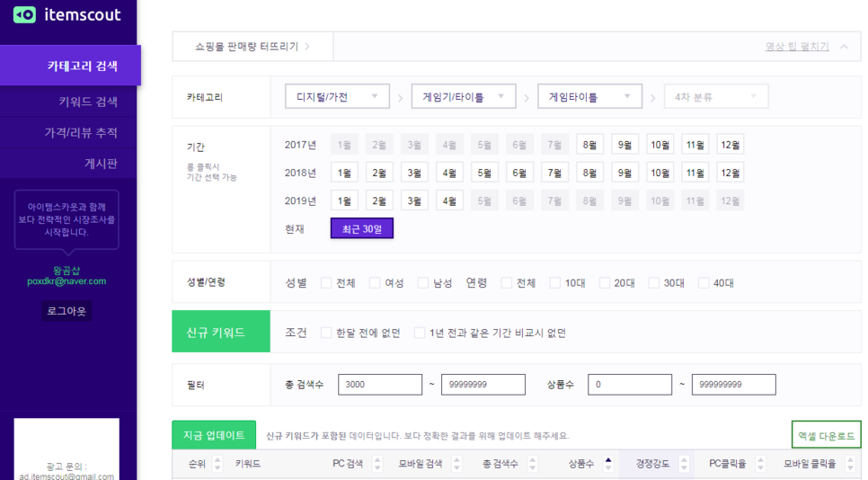Click 영상 팁 펼치기 link
The image size is (868, 480).
click(797, 47)
